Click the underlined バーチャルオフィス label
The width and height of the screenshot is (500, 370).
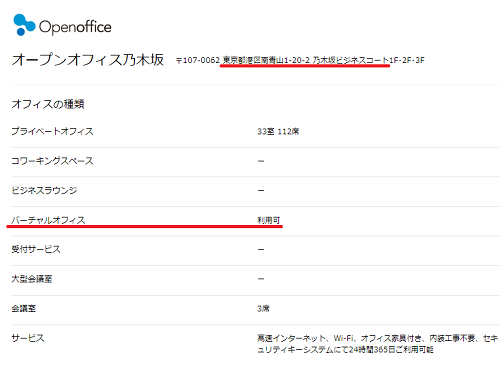(48, 220)
